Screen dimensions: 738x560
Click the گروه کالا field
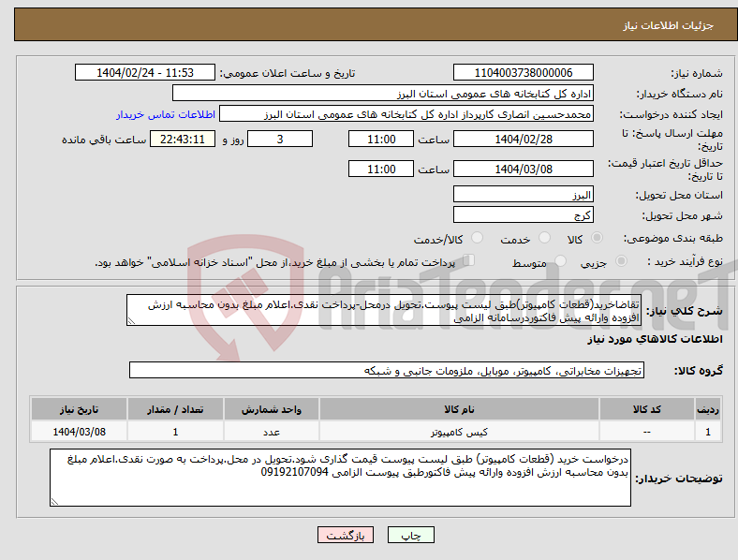[x=387, y=370]
